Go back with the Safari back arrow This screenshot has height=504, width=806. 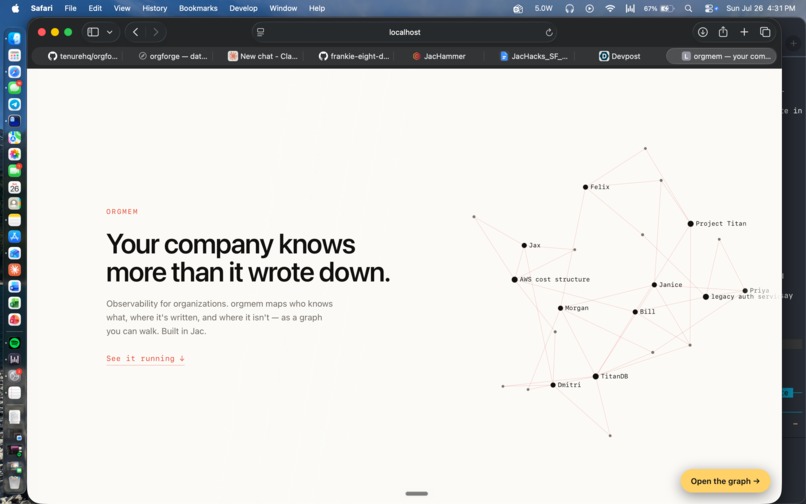(135, 32)
